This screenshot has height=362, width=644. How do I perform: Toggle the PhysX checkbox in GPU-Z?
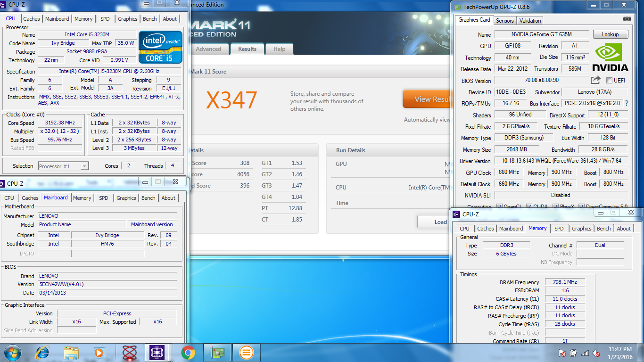pos(554,207)
